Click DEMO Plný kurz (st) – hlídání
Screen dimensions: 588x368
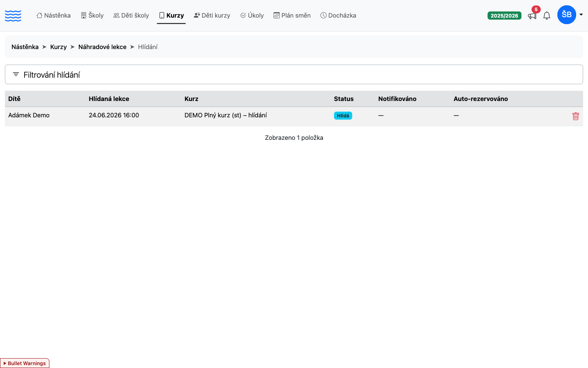tap(226, 115)
